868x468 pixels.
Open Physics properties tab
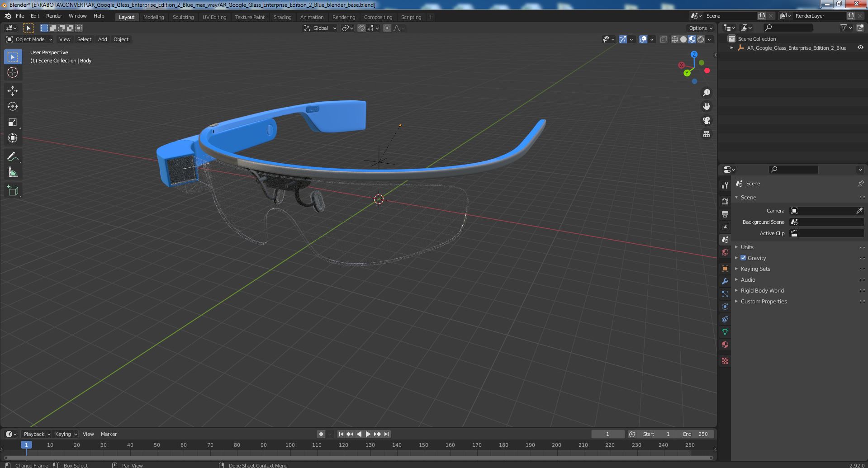click(x=725, y=307)
